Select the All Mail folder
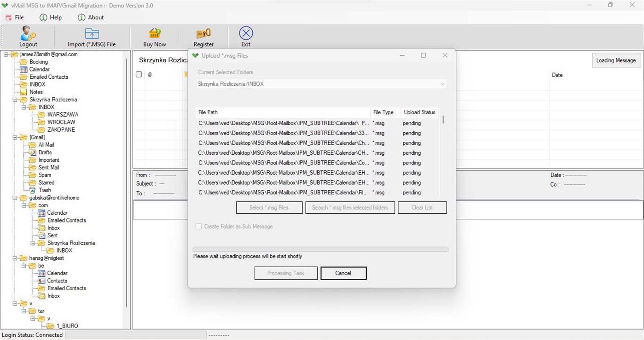 click(46, 145)
